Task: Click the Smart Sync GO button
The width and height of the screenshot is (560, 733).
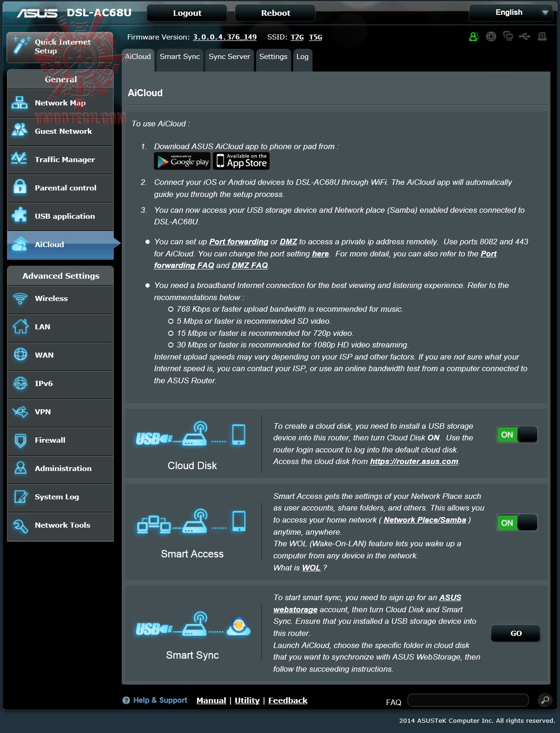Action: (x=516, y=633)
